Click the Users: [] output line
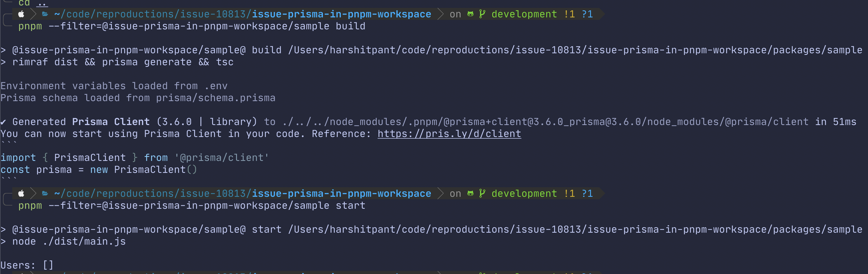 point(27,265)
